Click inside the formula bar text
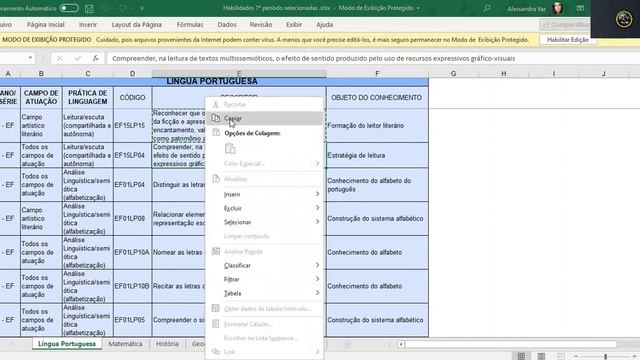 [313, 58]
